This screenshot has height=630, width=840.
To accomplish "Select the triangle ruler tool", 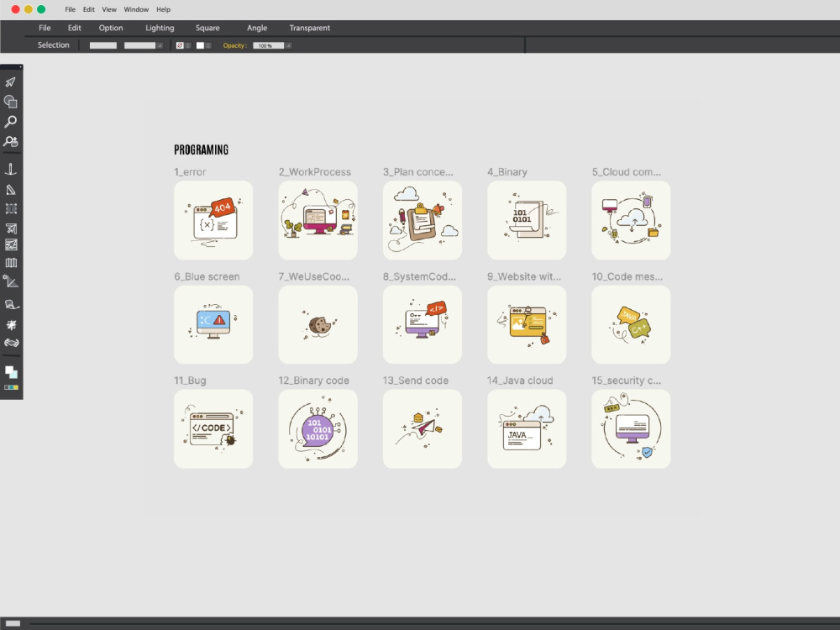I will pos(11,190).
